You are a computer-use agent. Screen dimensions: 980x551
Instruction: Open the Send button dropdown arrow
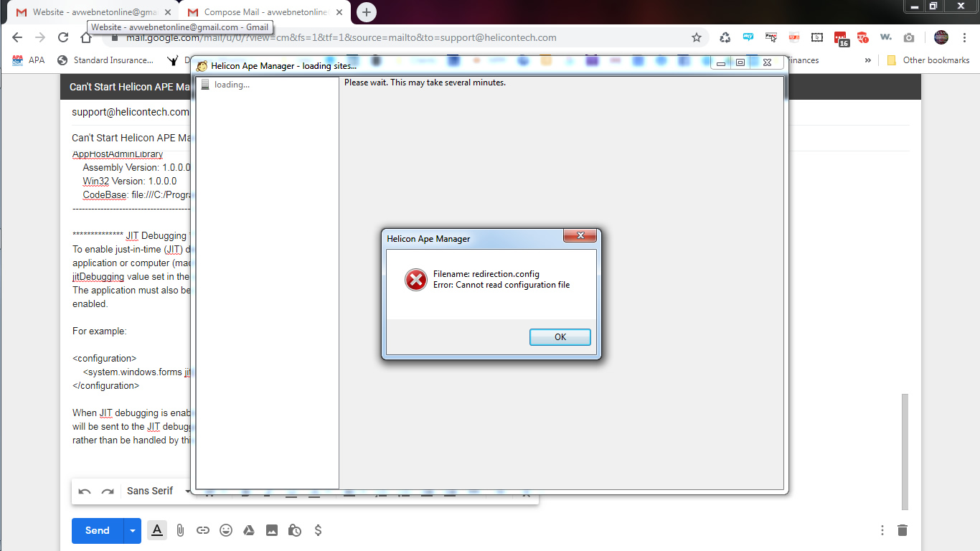(x=131, y=530)
